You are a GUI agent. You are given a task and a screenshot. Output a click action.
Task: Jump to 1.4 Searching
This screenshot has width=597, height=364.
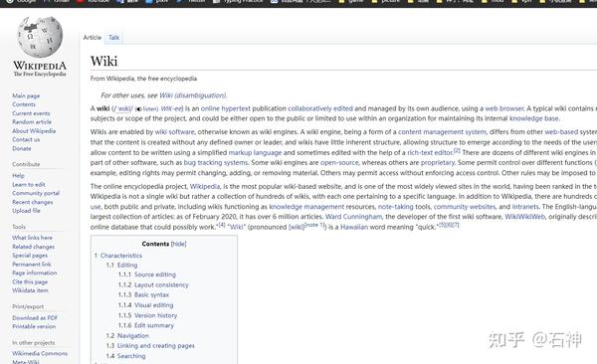click(125, 356)
